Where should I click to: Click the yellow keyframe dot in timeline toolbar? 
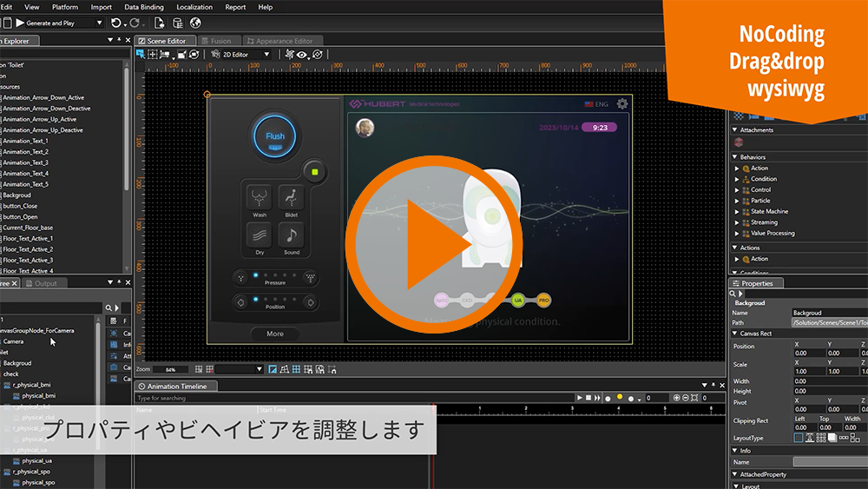click(620, 397)
